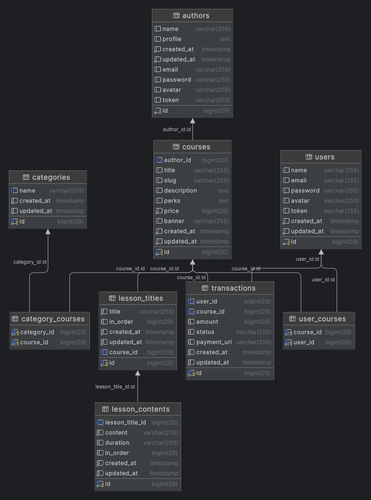371x500 pixels.
Task: Select the courses table title
Action: pos(196,147)
